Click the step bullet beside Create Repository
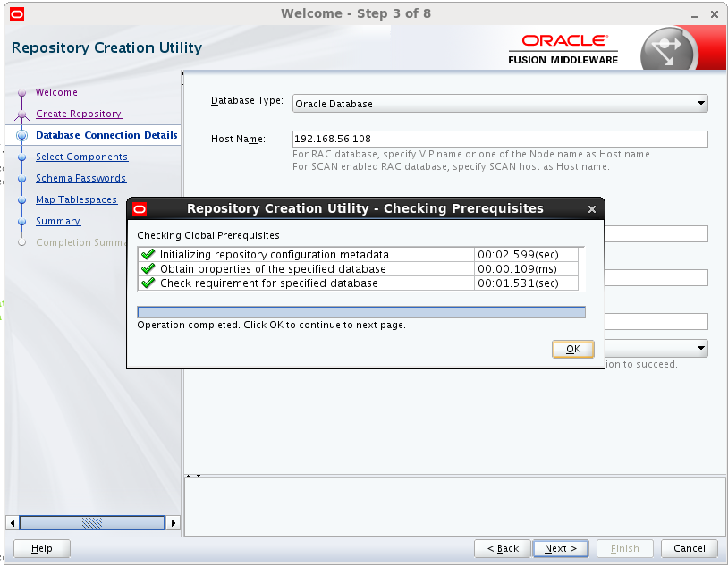 coord(21,114)
